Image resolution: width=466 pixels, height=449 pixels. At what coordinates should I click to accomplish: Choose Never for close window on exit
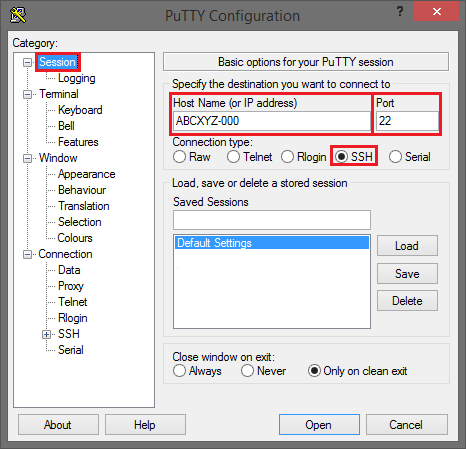(247, 371)
